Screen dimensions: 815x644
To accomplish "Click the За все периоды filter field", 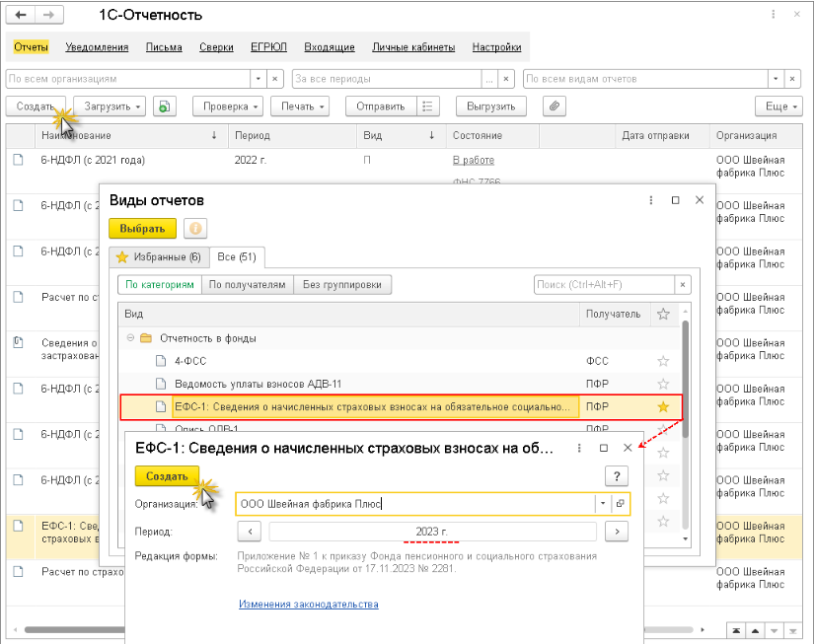I will [x=387, y=79].
